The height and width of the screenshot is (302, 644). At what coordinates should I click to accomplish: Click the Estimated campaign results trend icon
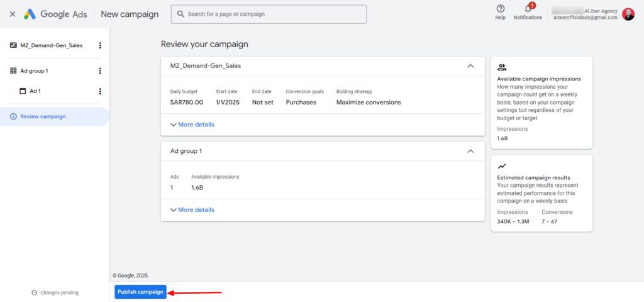[501, 166]
